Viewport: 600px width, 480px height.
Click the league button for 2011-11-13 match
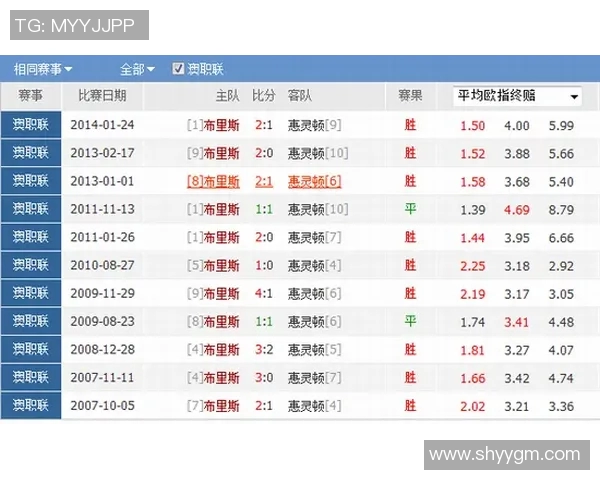[30, 209]
